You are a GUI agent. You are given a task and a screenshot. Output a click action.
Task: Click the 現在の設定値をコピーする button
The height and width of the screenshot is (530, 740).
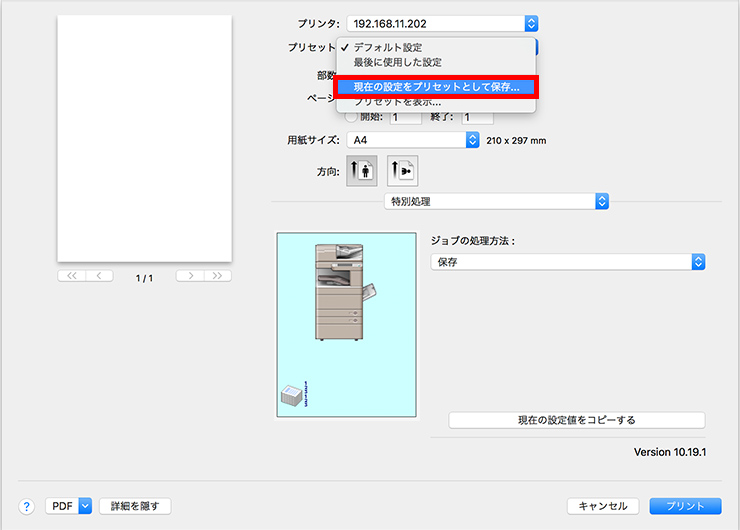point(576,420)
